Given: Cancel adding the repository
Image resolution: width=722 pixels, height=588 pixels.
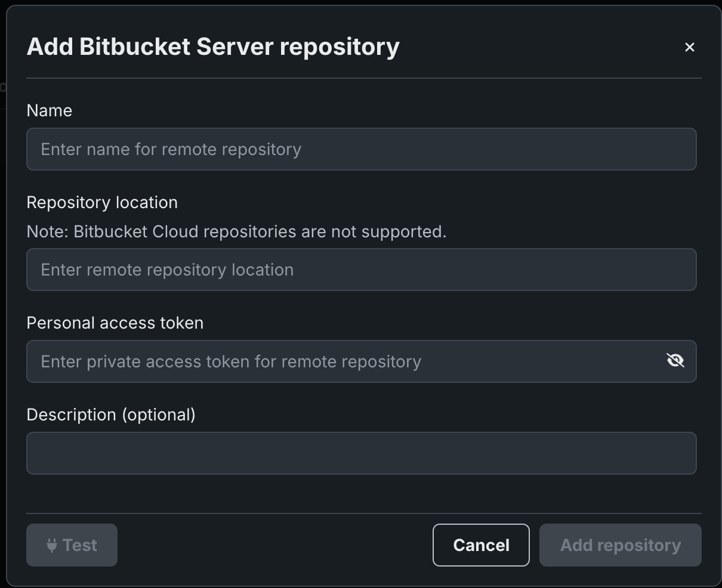Looking at the screenshot, I should pos(481,545).
